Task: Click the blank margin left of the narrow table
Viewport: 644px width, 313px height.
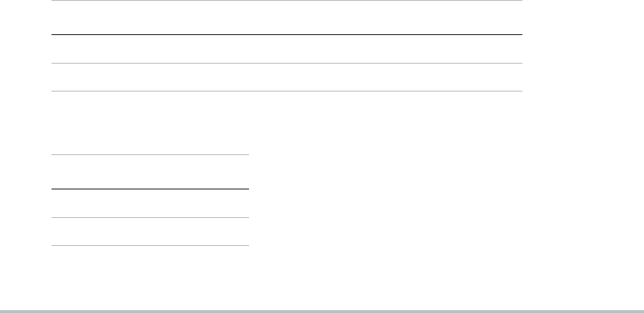Action: [26, 200]
